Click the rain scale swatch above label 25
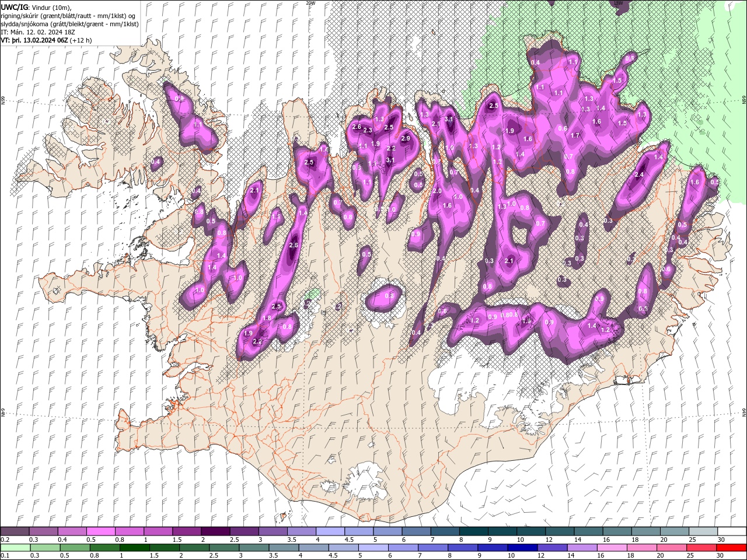 700,548
